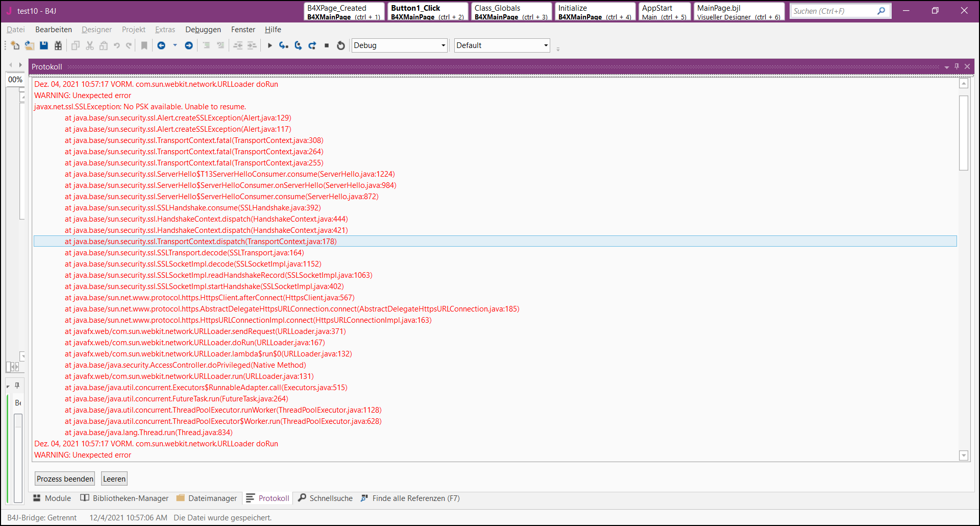Switch to the Module tab
Screen dimensions: 980x526
(52, 498)
